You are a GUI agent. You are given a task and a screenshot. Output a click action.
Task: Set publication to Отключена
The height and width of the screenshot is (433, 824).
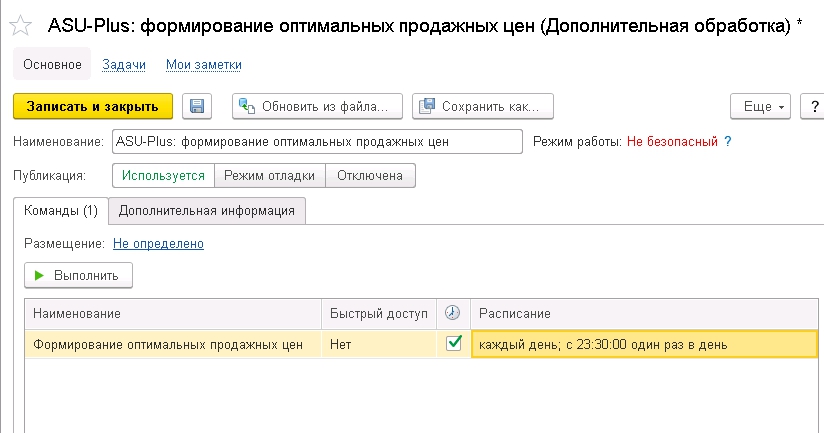pos(370,176)
